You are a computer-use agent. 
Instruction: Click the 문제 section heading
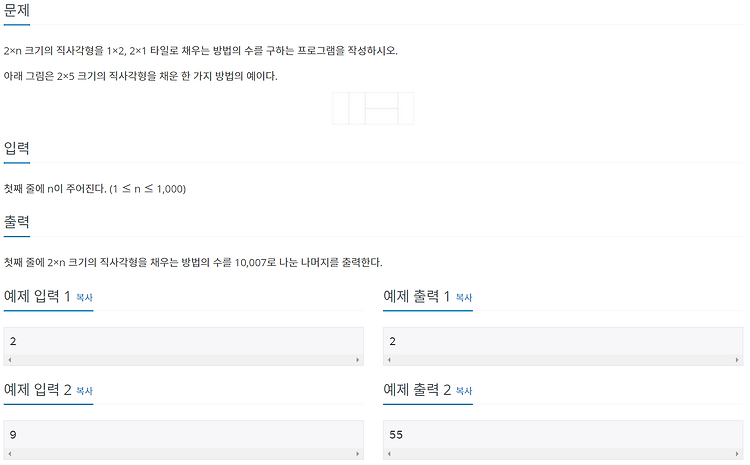[17, 10]
